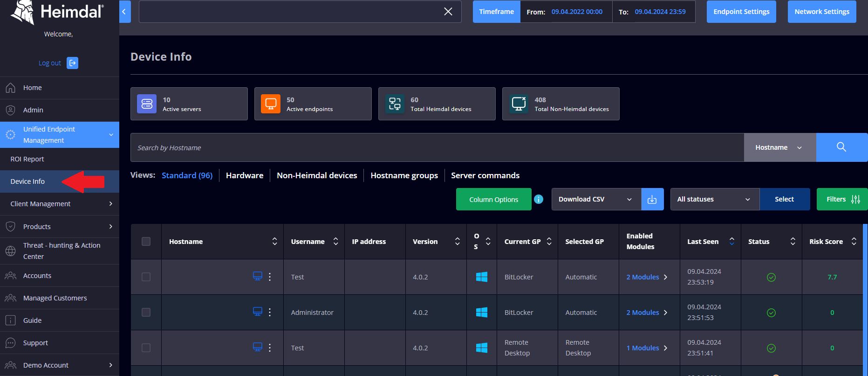Sort table by Current GP column
The image size is (868, 376).
[x=549, y=242]
